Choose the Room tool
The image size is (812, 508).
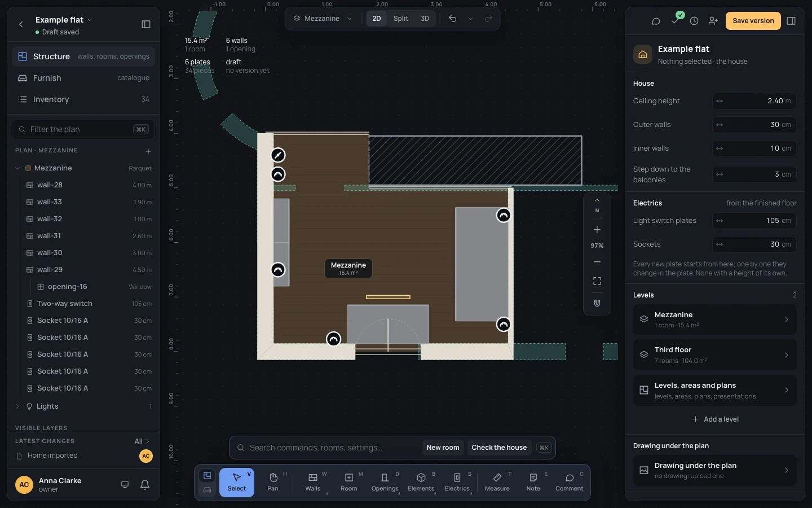(x=349, y=482)
